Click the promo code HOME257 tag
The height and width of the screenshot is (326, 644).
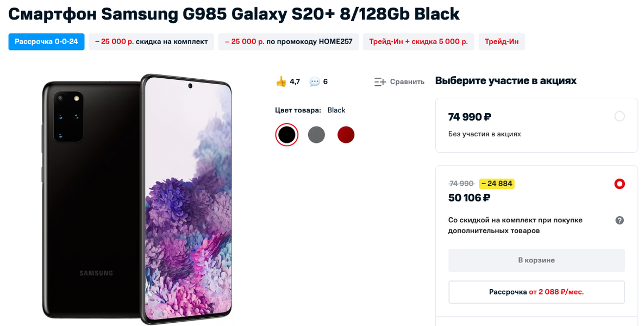point(288,42)
